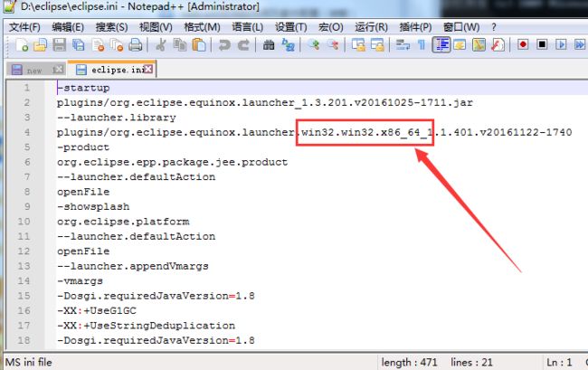588x370 pixels.
Task: Click --launcher.appendVmargs on line 13
Action: (x=133, y=266)
